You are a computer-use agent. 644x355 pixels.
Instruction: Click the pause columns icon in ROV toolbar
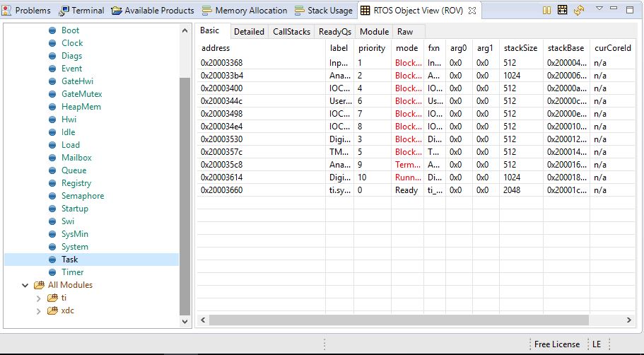546,11
